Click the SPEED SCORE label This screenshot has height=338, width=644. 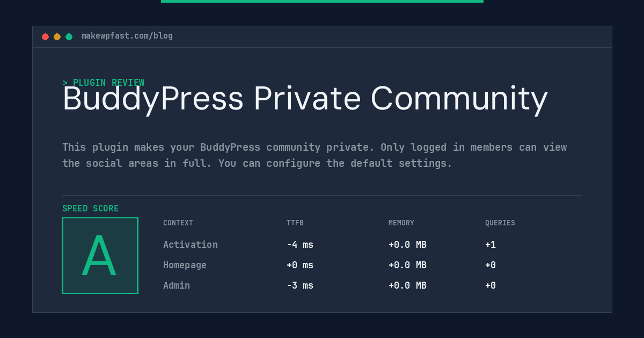91,209
